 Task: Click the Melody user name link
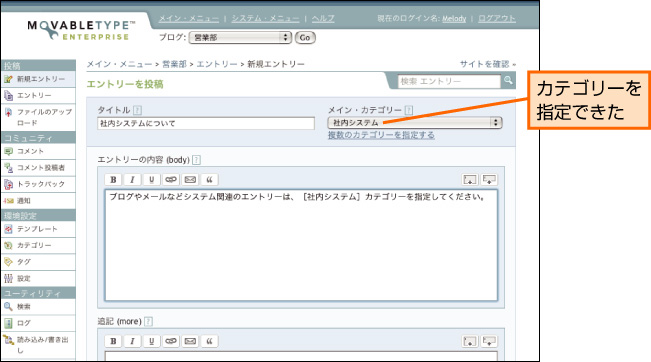[454, 19]
